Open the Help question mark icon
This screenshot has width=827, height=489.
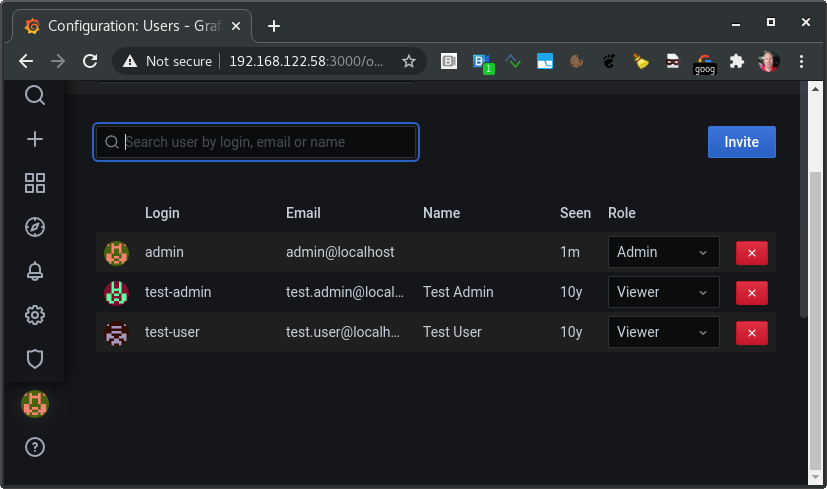(x=35, y=447)
